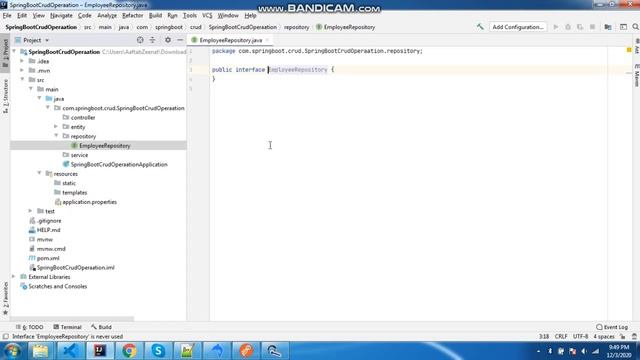Click the UTF-8 encoding in status bar

coord(580,337)
